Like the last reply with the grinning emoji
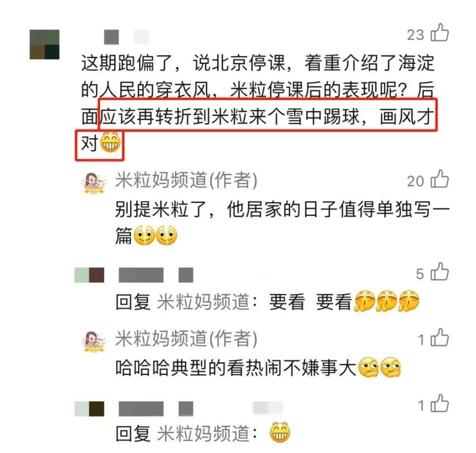The height and width of the screenshot is (453, 476). (440, 403)
